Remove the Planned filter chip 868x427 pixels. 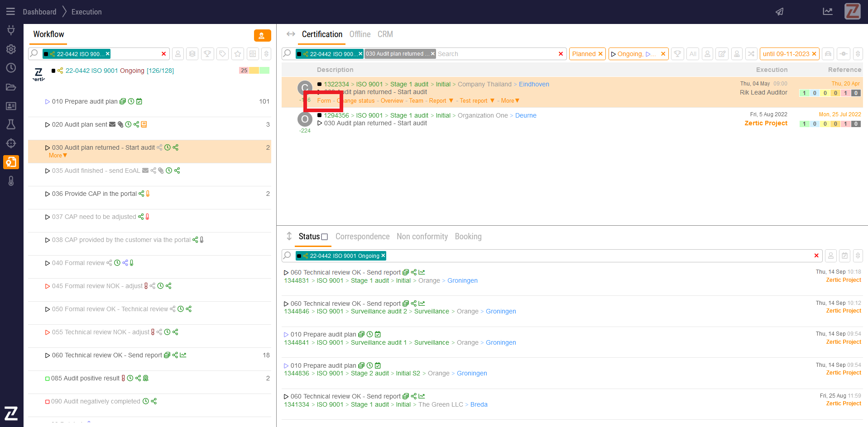coord(600,54)
